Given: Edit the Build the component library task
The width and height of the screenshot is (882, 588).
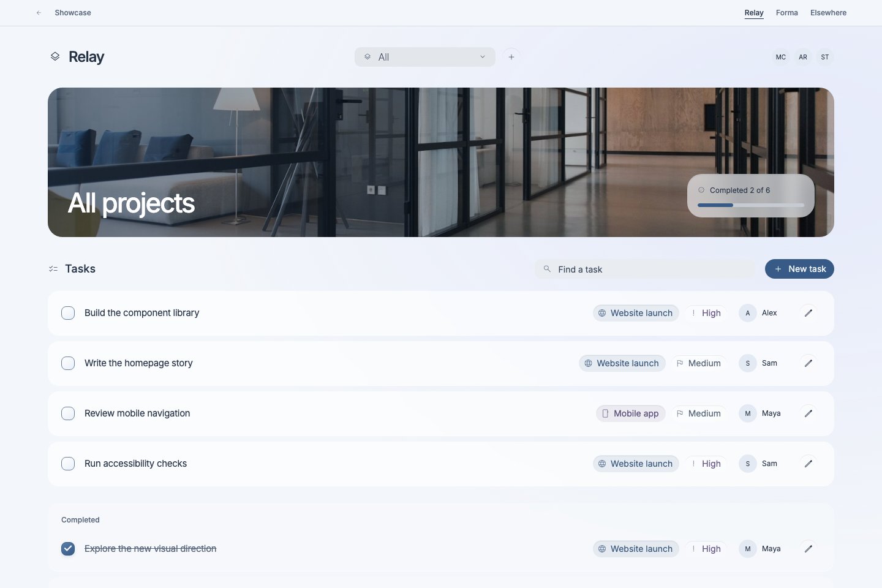Looking at the screenshot, I should click(x=809, y=313).
